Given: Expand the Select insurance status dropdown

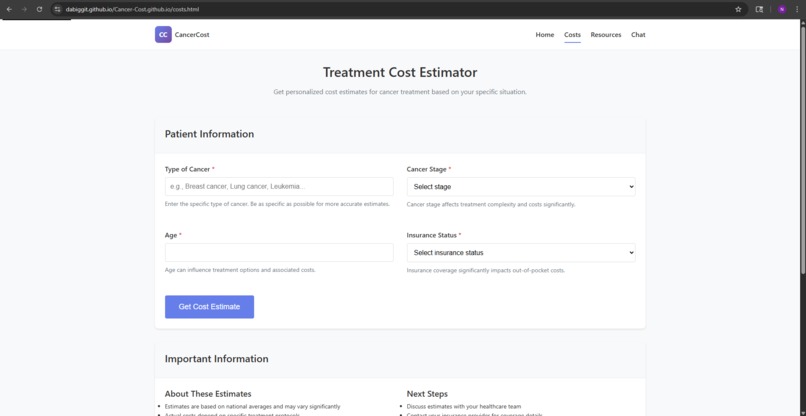Looking at the screenshot, I should (x=521, y=252).
